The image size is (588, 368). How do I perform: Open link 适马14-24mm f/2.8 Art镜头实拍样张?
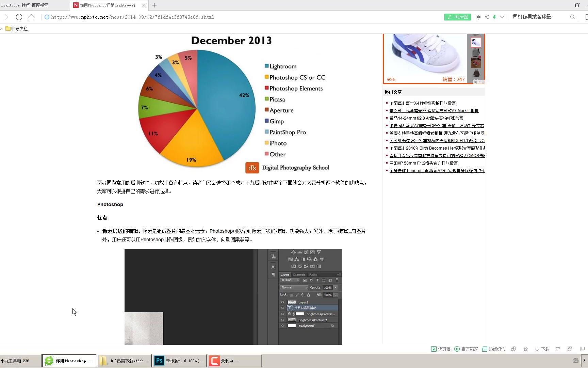(x=426, y=118)
